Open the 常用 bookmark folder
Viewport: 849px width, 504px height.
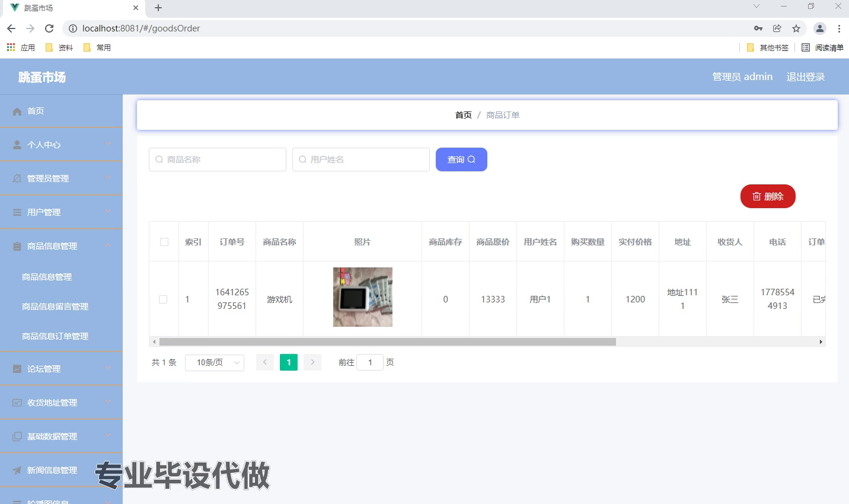(x=97, y=47)
